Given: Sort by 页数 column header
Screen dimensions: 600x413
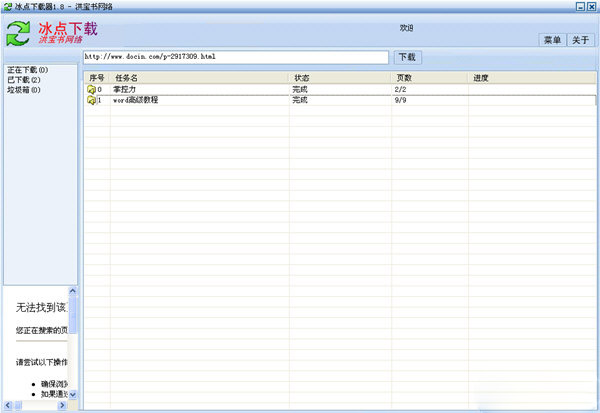Looking at the screenshot, I should [x=430, y=78].
